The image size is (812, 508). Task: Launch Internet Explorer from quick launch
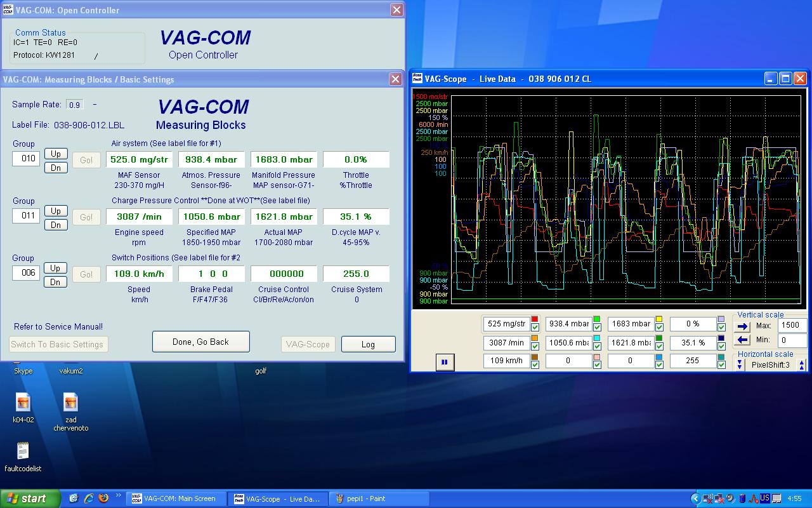(89, 498)
